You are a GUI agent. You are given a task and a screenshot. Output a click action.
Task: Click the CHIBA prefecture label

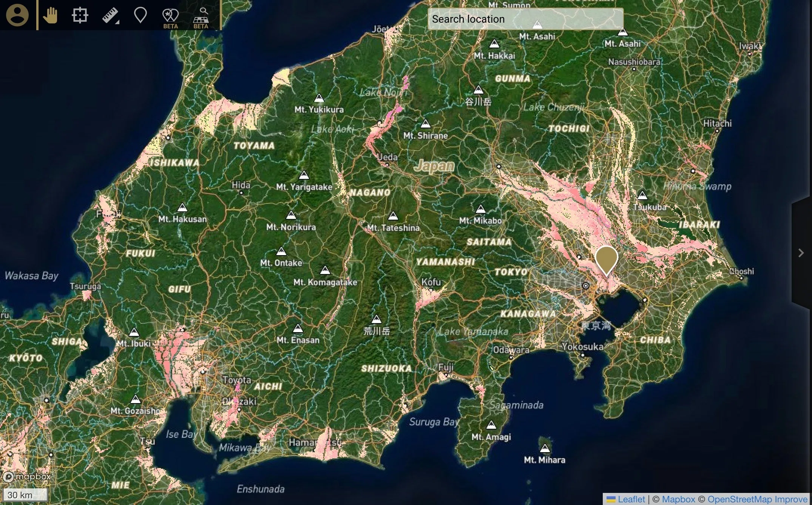coord(655,340)
